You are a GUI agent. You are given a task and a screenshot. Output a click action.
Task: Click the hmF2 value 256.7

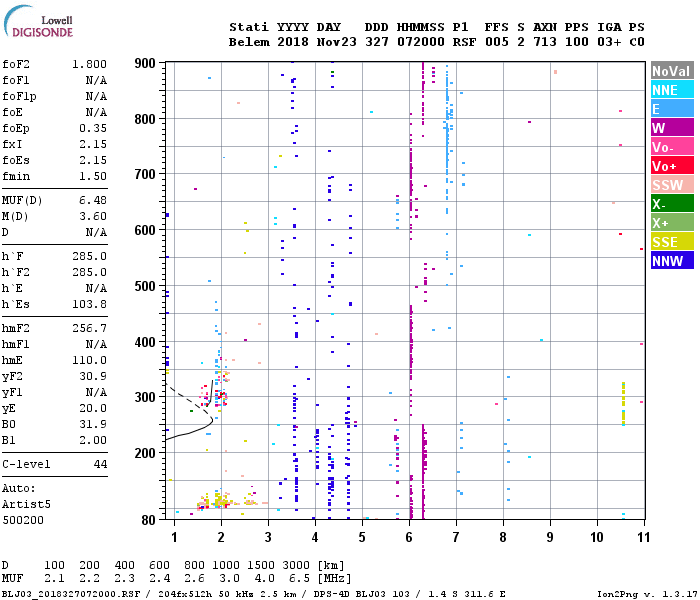click(x=89, y=328)
